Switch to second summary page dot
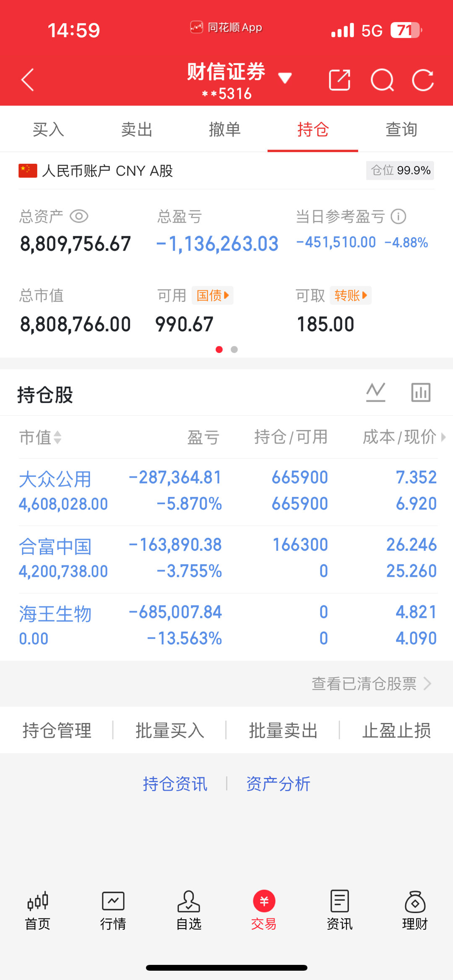 [234, 350]
